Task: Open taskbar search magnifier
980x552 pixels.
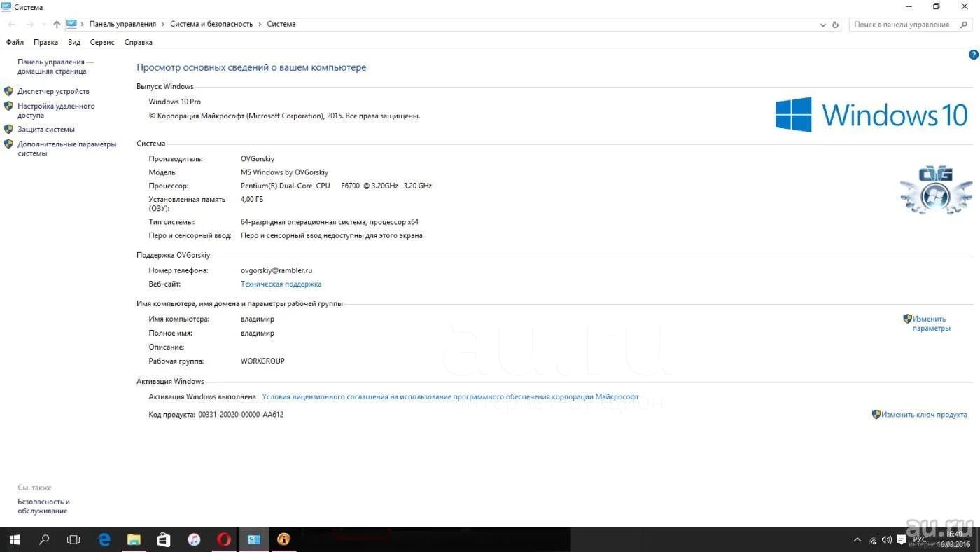Action: 44,540
